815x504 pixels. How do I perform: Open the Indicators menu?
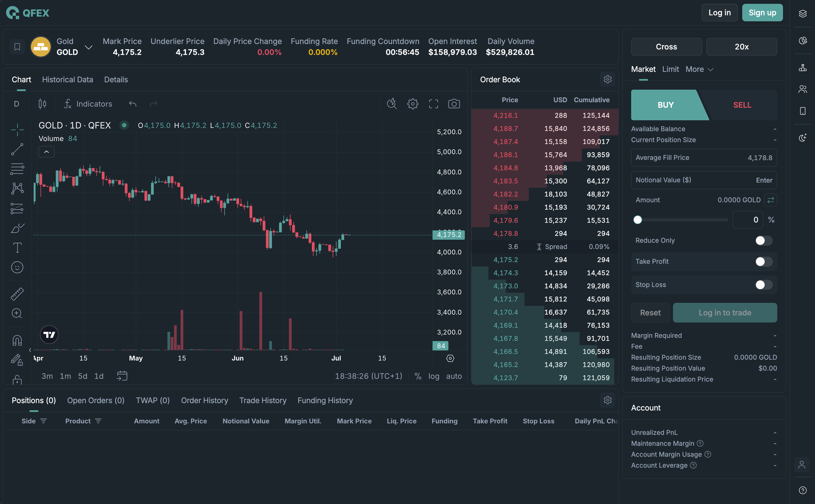coord(88,104)
